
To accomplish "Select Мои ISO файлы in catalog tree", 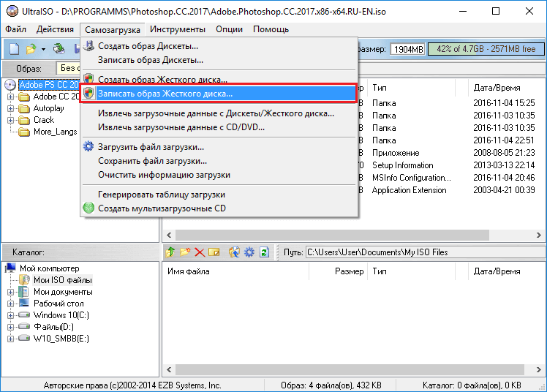I will [x=63, y=280].
